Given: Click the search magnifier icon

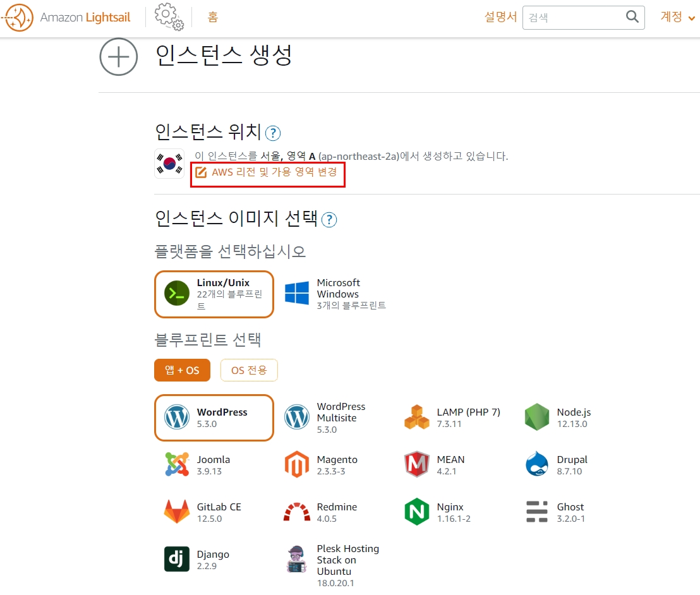Looking at the screenshot, I should point(632,17).
